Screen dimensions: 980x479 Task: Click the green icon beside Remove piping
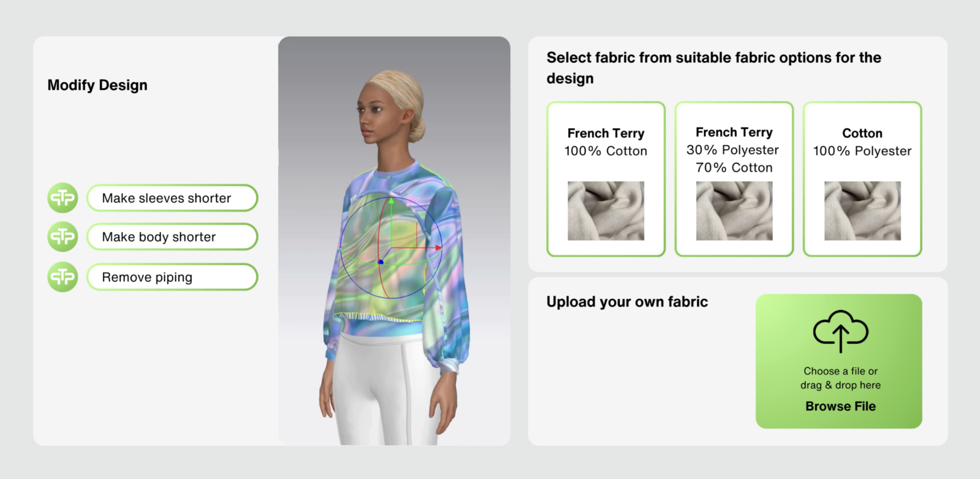pyautogui.click(x=63, y=277)
